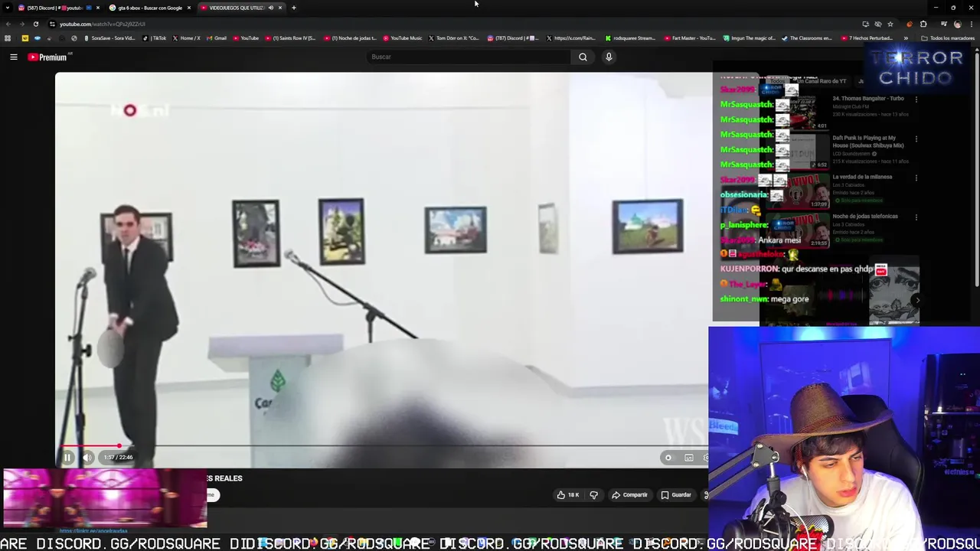Pause the playing video
Viewport: 980px width, 551px height.
pos(67,458)
